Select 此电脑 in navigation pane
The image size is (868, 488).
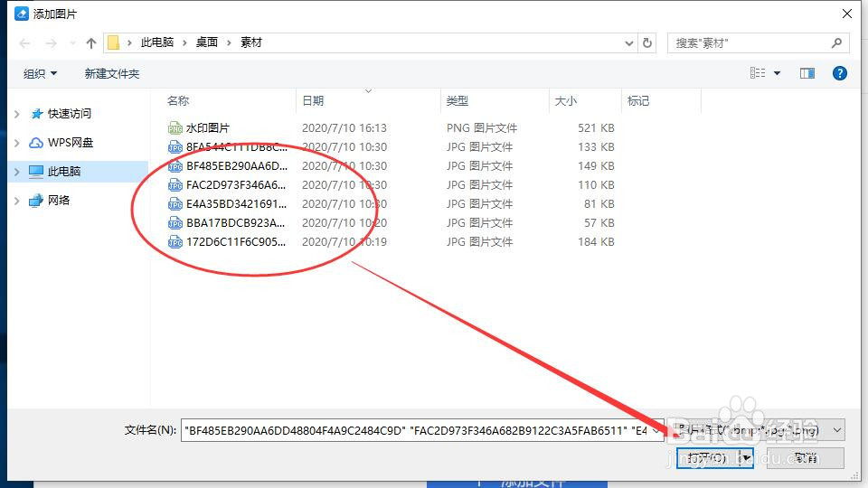point(63,172)
